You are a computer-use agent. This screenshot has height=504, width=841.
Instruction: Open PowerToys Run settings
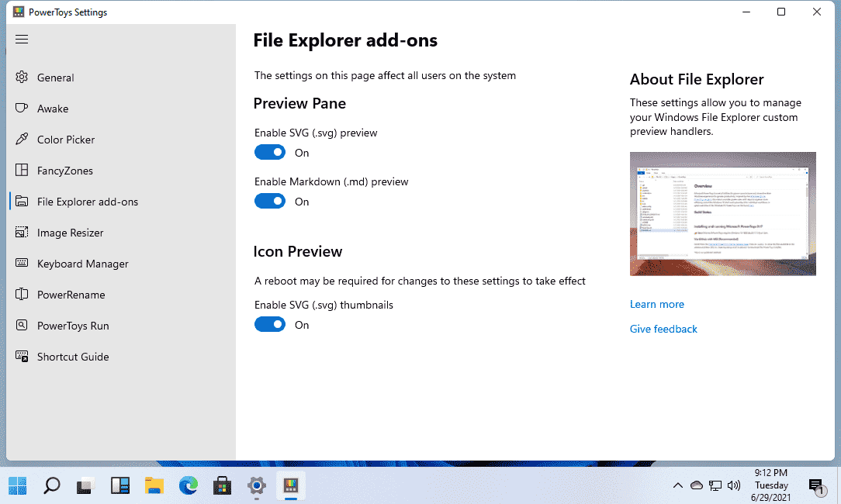pos(123,326)
